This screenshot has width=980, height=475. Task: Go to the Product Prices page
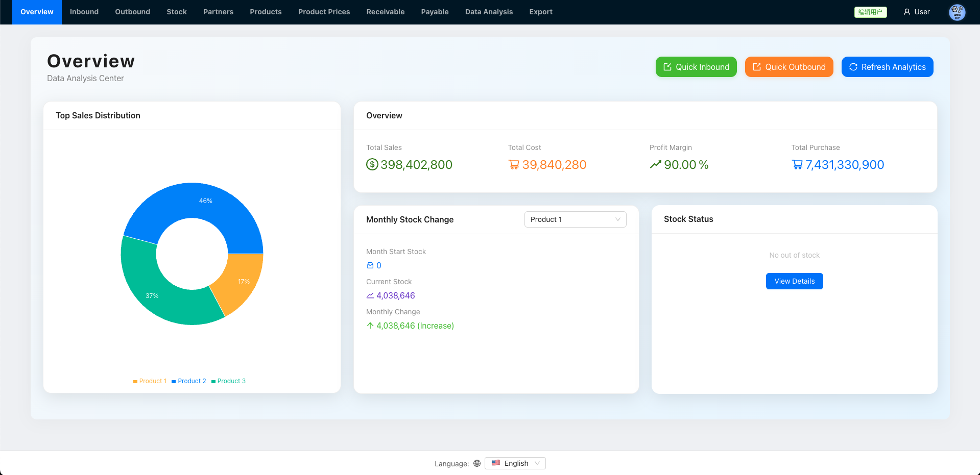324,12
